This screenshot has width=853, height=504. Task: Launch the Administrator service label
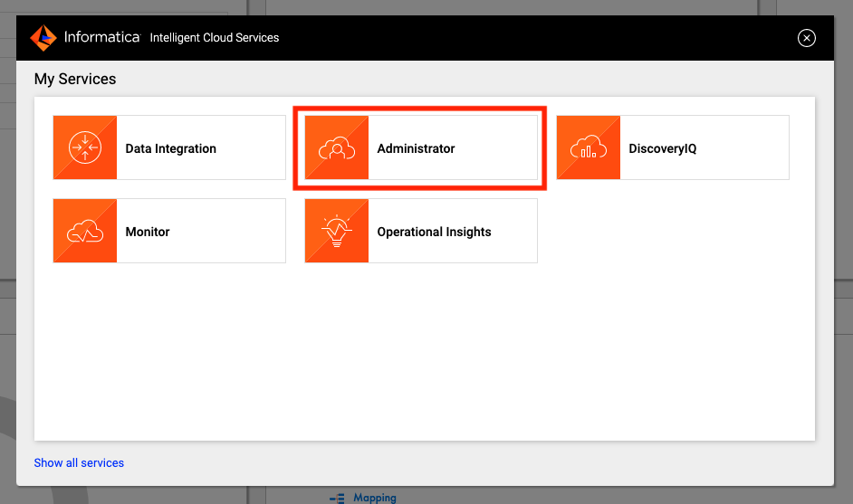click(416, 148)
